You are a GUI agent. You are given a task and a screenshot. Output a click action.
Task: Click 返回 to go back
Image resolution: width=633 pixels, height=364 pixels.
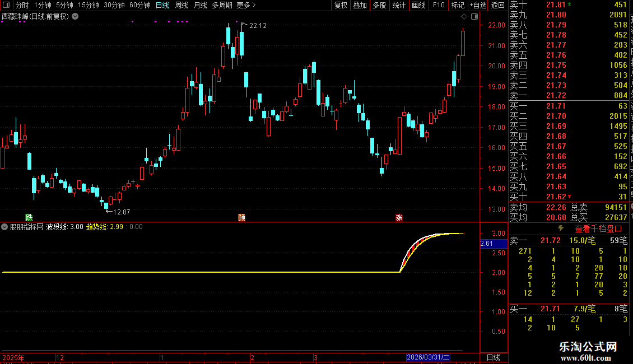pos(498,5)
